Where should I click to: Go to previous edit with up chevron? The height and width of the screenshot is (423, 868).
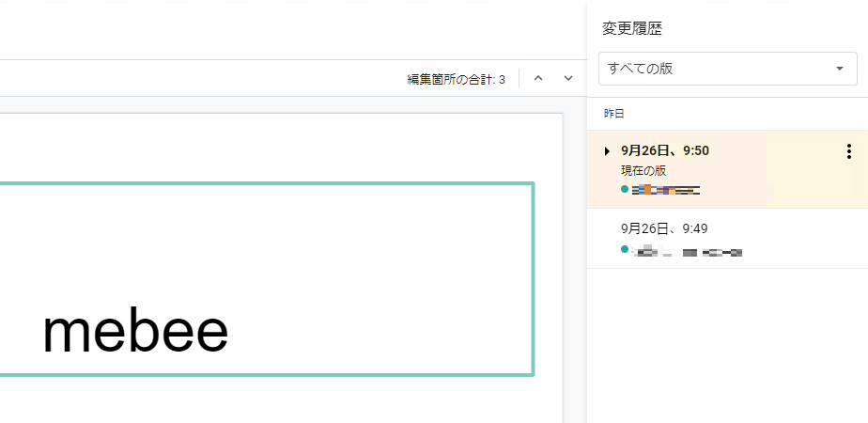(x=538, y=79)
